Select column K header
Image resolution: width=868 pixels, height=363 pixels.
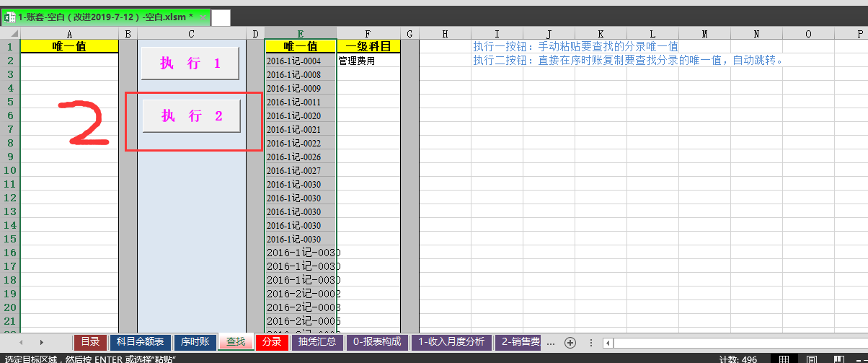(601, 33)
